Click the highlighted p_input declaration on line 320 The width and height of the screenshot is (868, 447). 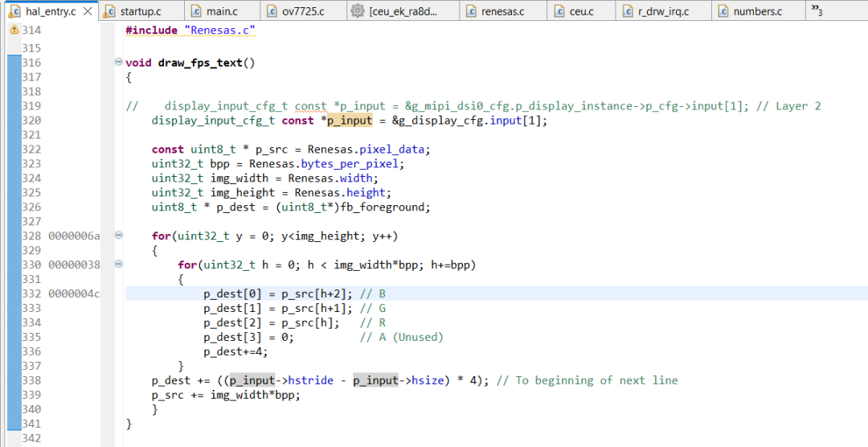pos(350,121)
